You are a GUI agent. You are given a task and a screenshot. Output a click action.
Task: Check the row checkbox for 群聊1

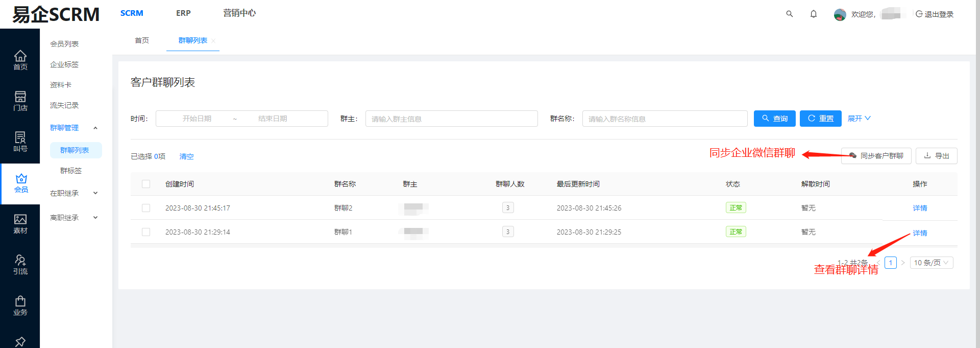tap(146, 232)
